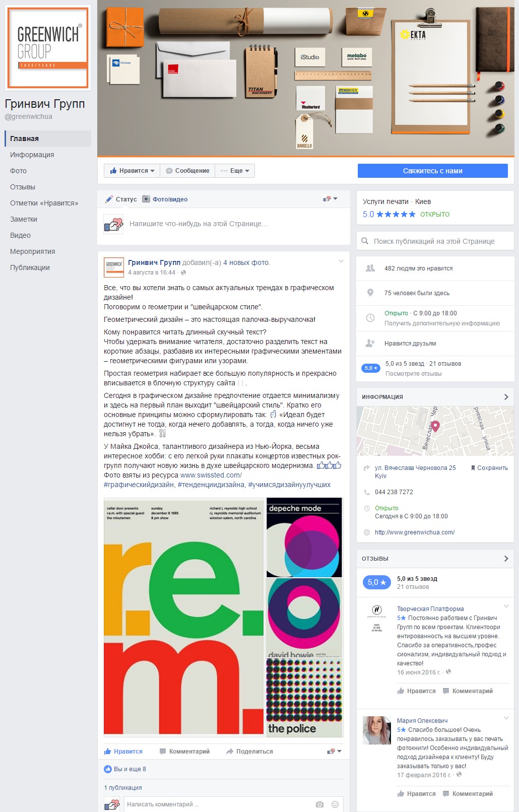Click the emoji smiley icon in comment box

tap(335, 804)
